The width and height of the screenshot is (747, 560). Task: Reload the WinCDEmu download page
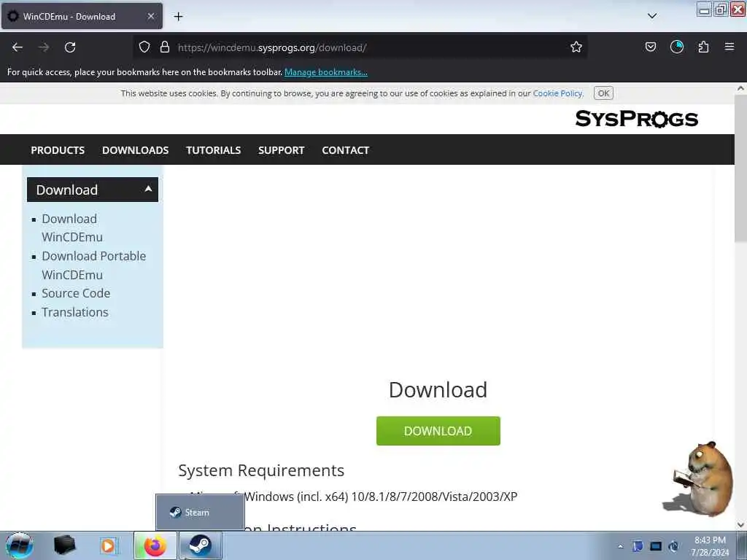coord(70,47)
